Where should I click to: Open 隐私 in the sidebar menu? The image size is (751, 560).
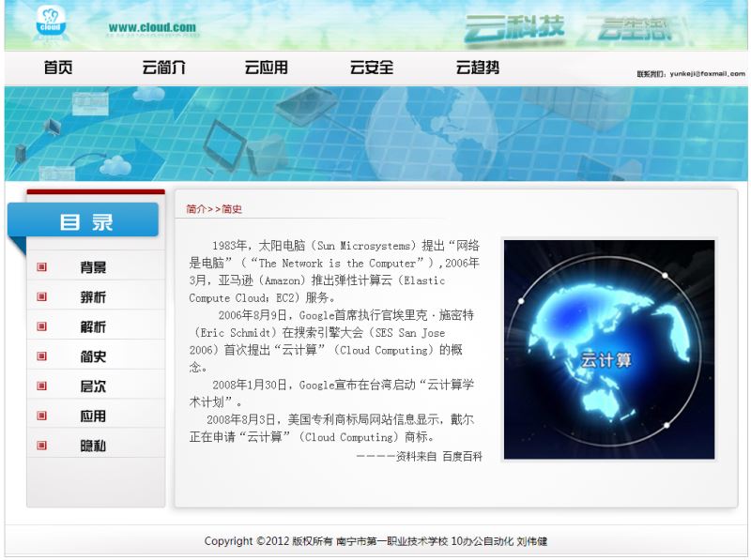click(x=93, y=446)
